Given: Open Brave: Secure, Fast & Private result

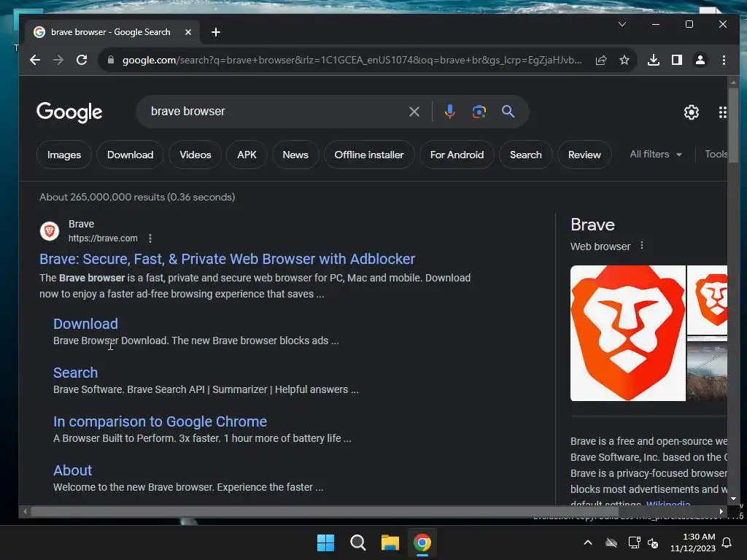Looking at the screenshot, I should coord(228,259).
